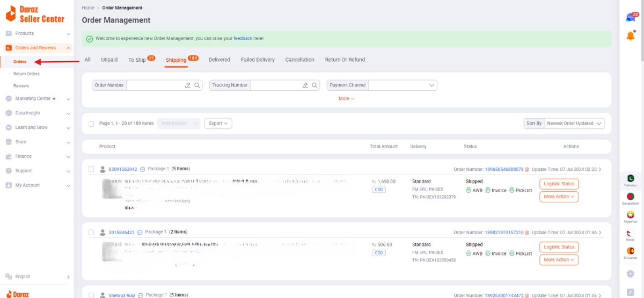The height and width of the screenshot is (298, 644).
Task: Tick the select-all checkbox beside Page 1
Action: (91, 123)
